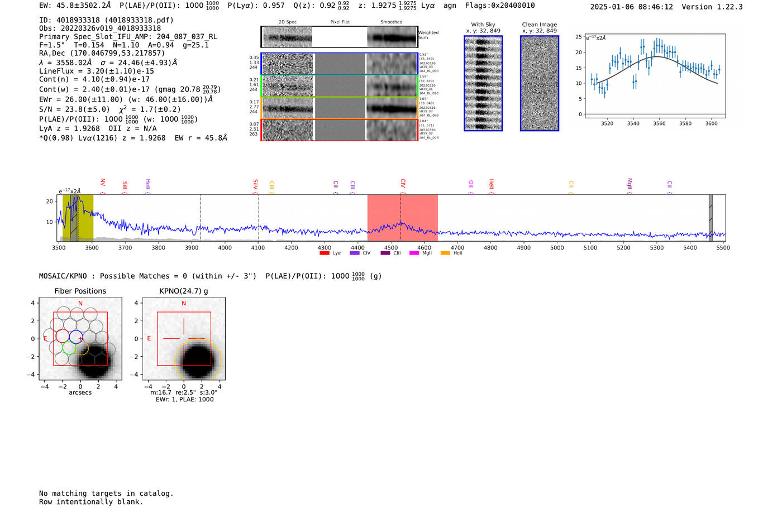The height and width of the screenshot is (532, 782).
Task: Click the magenta MgII legend swatch
Action: pos(414,253)
